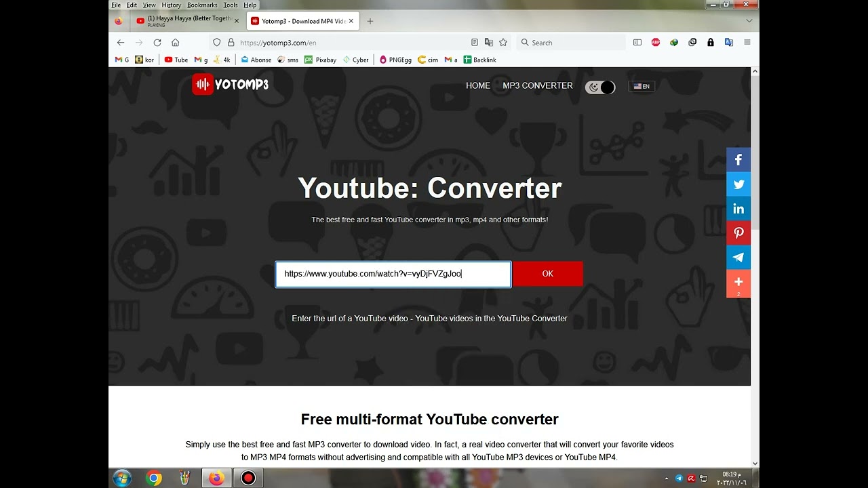This screenshot has width=868, height=488.
Task: Open File menu
Action: (116, 5)
